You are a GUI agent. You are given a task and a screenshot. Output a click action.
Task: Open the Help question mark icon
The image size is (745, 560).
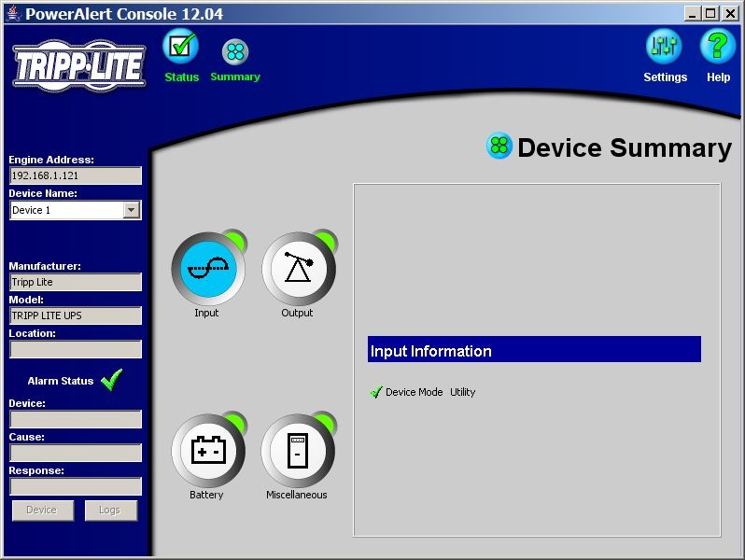pos(717,46)
